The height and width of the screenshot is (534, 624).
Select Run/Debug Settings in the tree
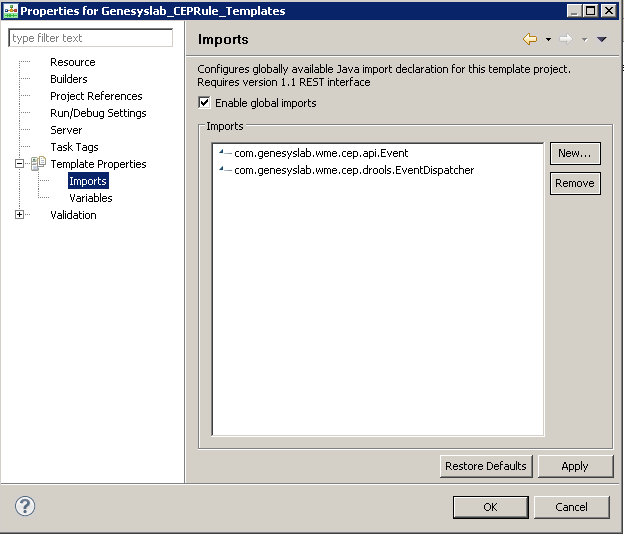98,113
